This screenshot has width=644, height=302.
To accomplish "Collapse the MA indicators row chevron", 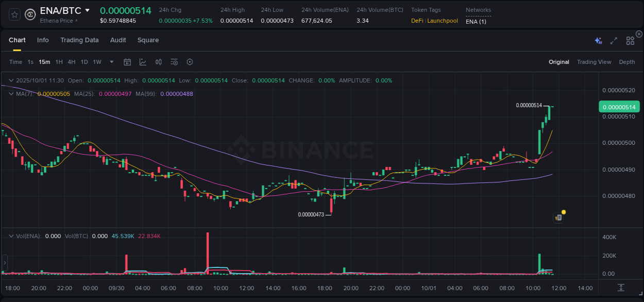I will tap(11, 94).
